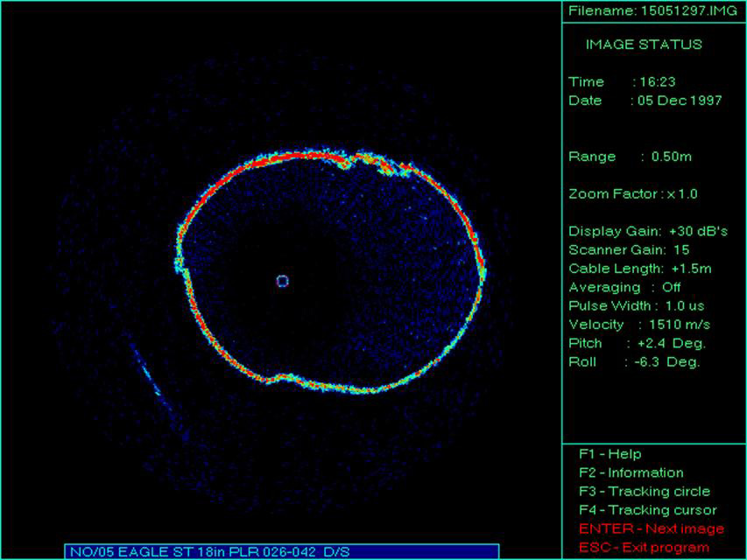
Task: Select Cable Length +1.5m value
Action: click(691, 269)
